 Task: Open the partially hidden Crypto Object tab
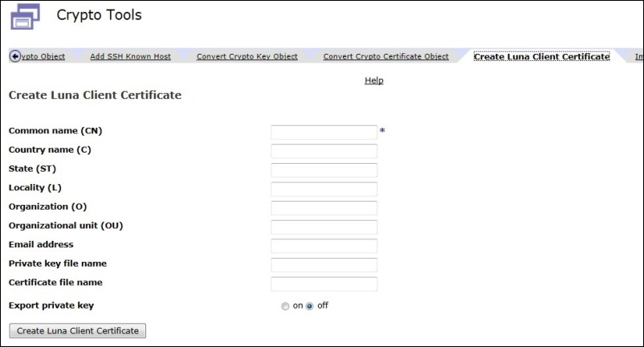(x=43, y=56)
